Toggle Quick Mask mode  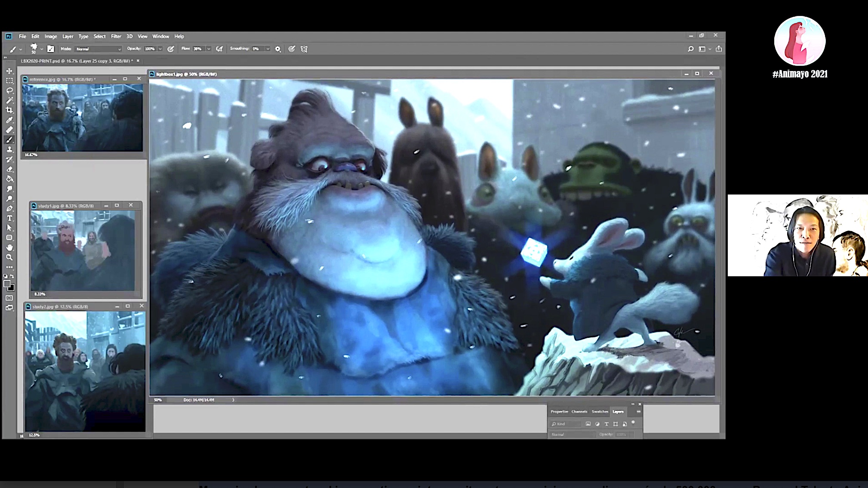click(9, 298)
